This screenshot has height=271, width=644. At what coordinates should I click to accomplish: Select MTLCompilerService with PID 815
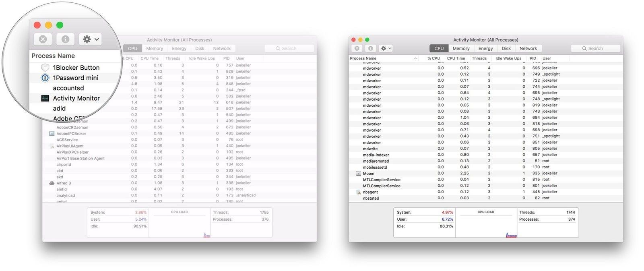click(x=486, y=180)
